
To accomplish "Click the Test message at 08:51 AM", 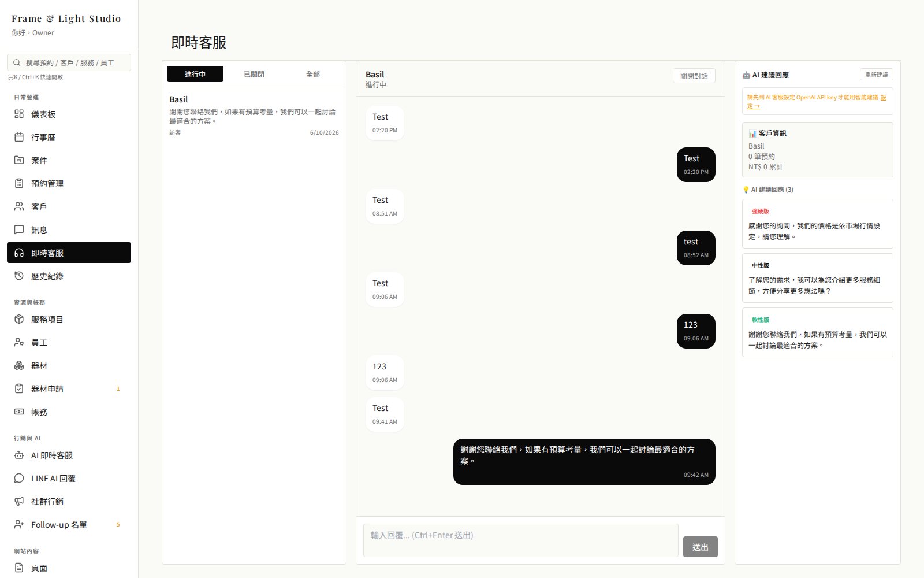I will [385, 206].
